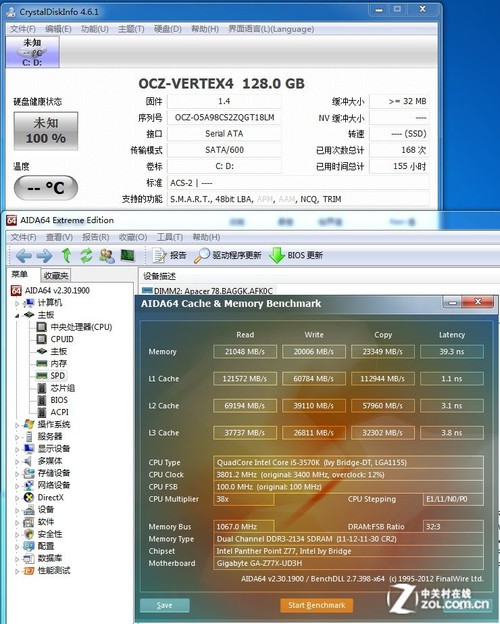500x624 pixels.
Task: Click the 操作系统 Windows flag icon
Action: [29, 424]
